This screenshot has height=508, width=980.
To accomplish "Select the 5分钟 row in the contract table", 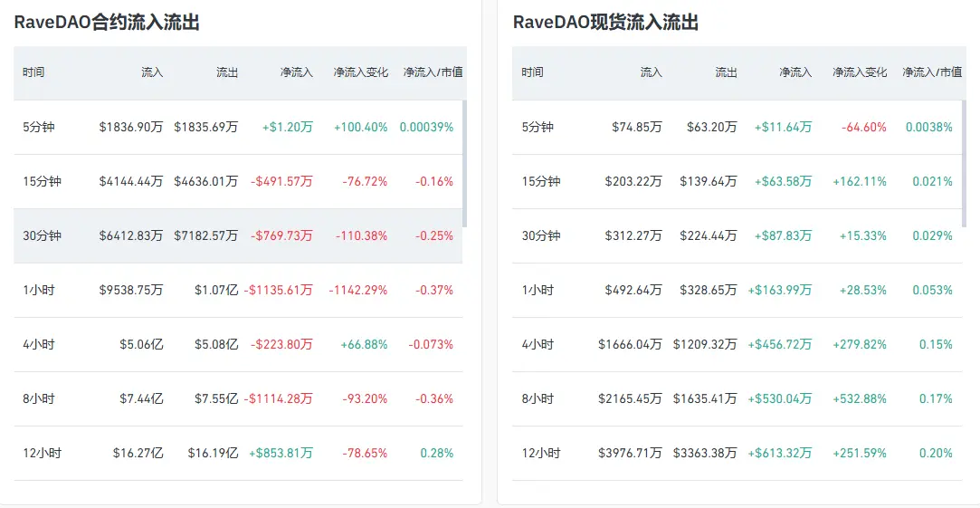I will [x=238, y=127].
